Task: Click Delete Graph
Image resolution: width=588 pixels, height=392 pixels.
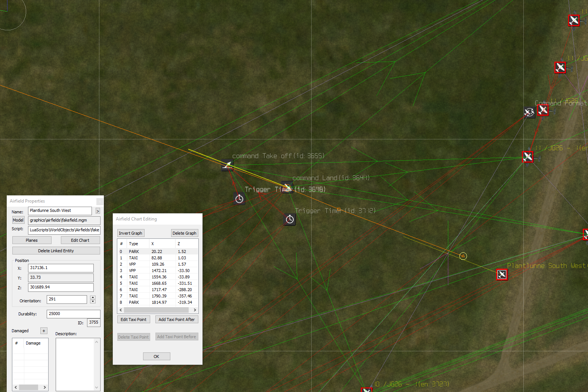Action: (185, 233)
